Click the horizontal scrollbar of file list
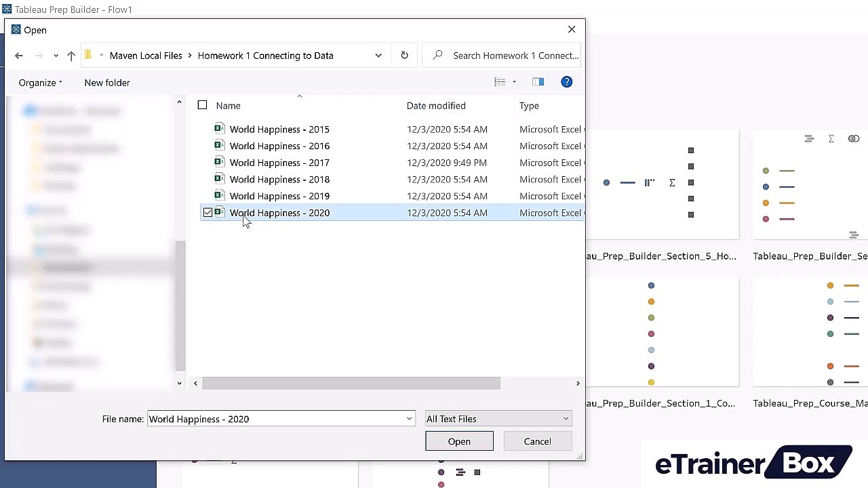Screen dimensions: 868x488 pyautogui.click(x=351, y=384)
